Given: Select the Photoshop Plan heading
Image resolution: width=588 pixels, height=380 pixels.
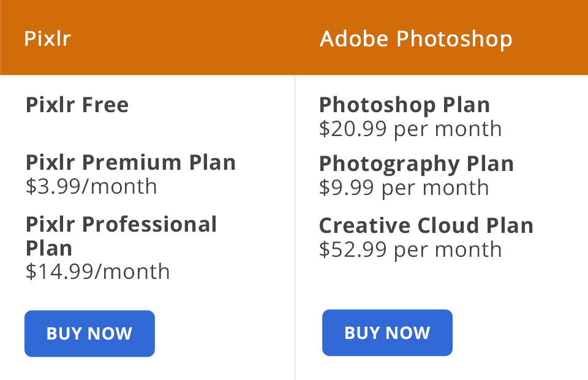Looking at the screenshot, I should [404, 105].
